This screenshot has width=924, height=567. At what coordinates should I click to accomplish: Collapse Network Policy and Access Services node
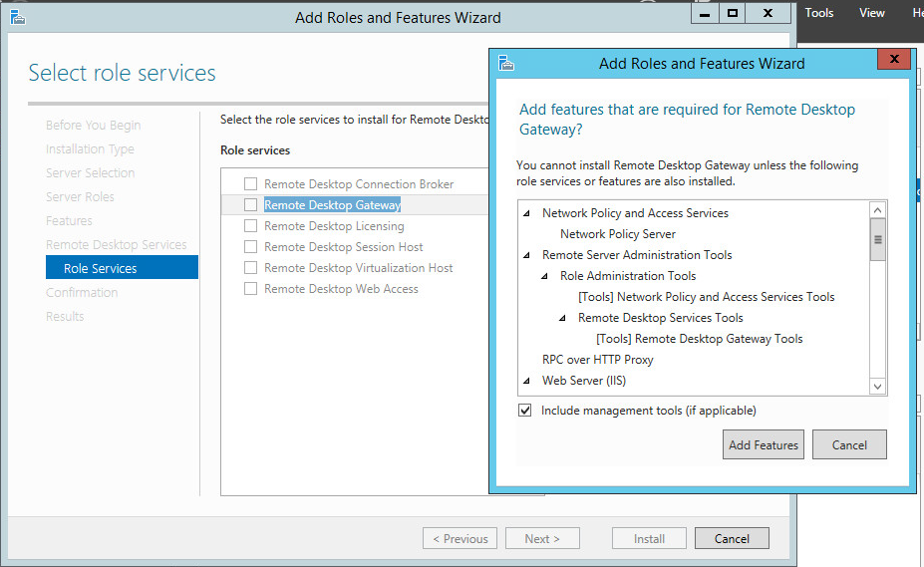(526, 213)
